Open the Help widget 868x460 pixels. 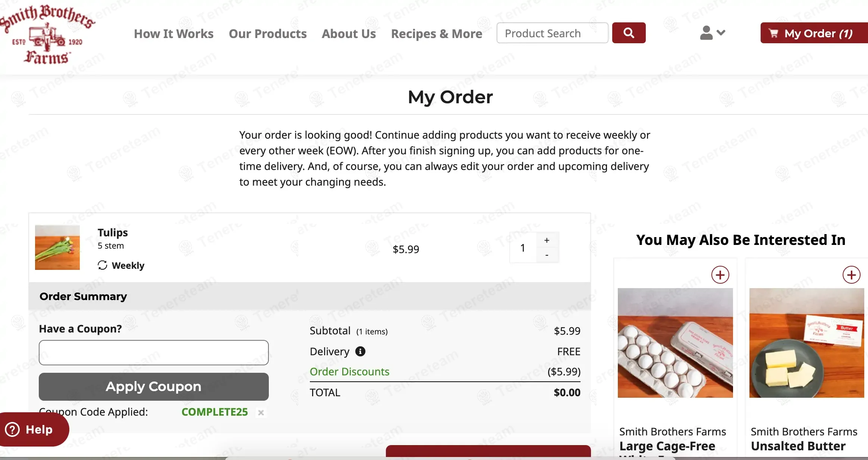pos(33,429)
